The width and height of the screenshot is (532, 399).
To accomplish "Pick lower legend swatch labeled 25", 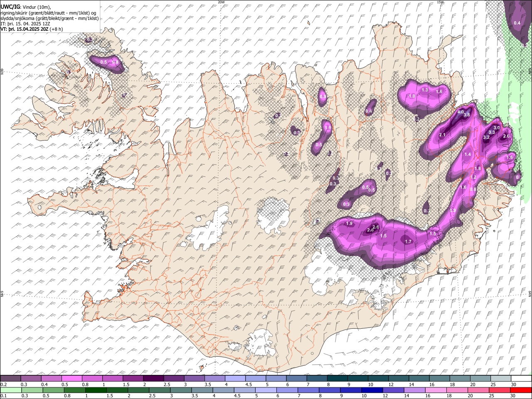I will [499, 390].
